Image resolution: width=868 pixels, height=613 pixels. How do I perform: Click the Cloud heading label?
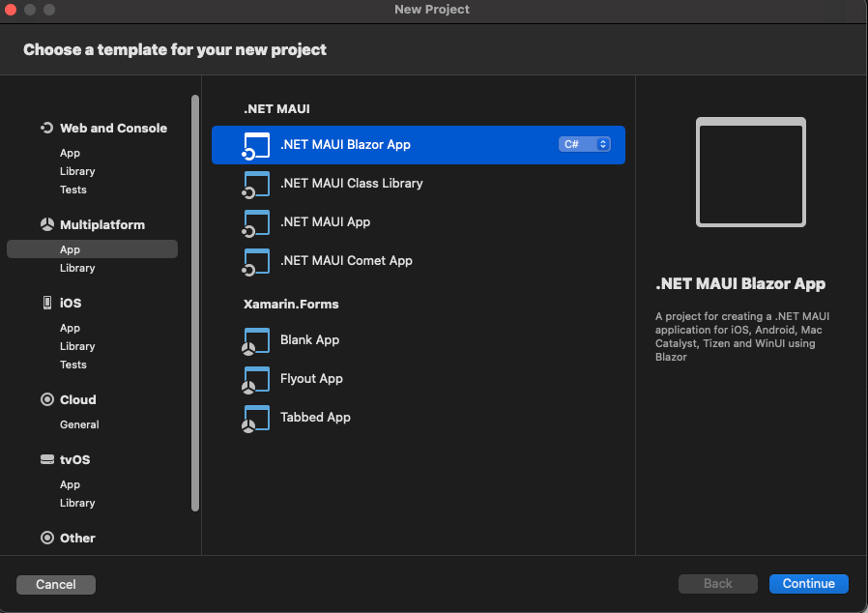(78, 399)
